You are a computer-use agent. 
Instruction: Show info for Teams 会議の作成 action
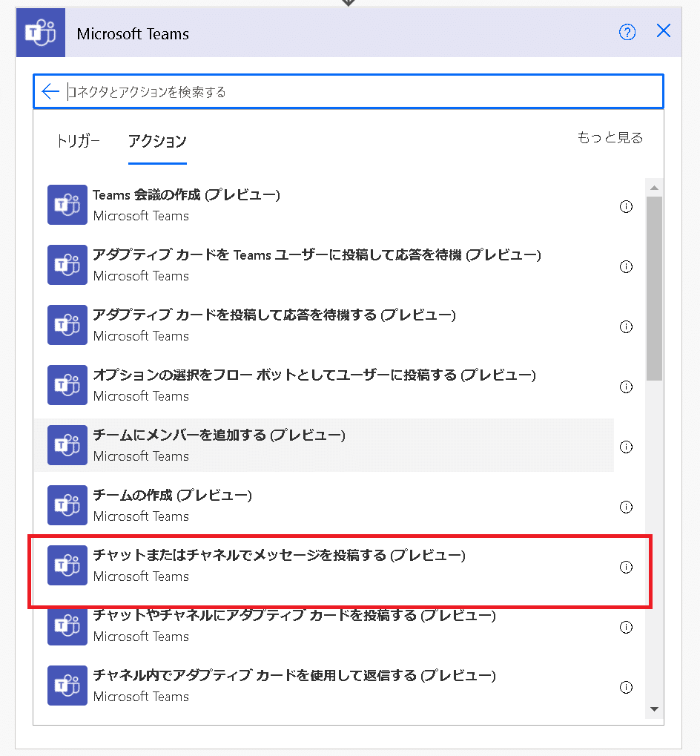[x=626, y=207]
